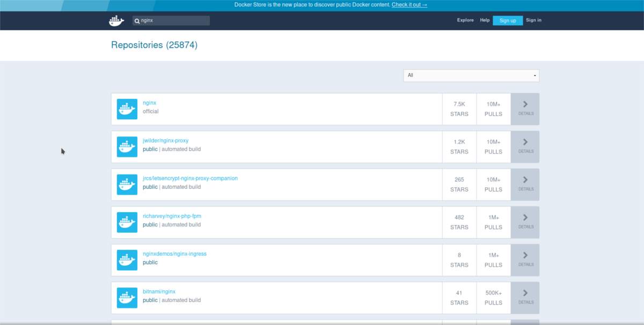The image size is (644, 325).
Task: Open details chevron for nginx official
Action: (525, 104)
